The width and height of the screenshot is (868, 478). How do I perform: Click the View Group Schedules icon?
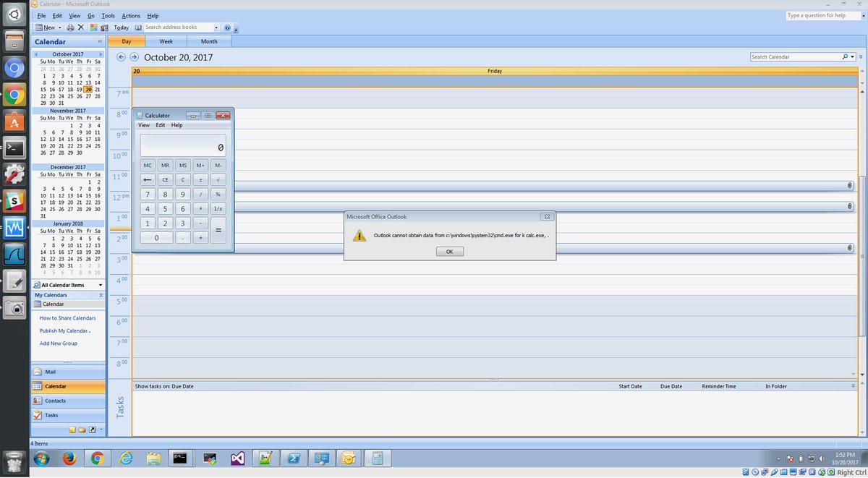(104, 27)
